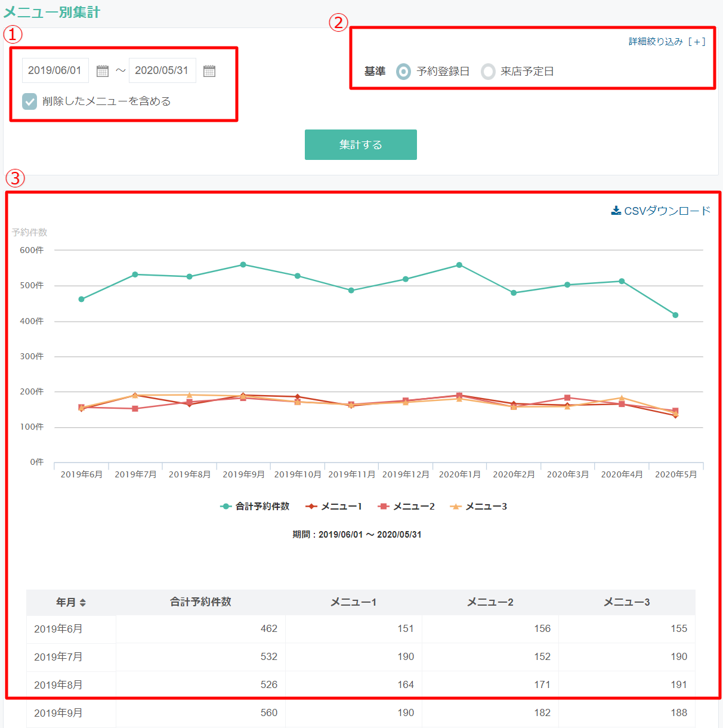Click the 2019年7月 table row

[x=360, y=656]
